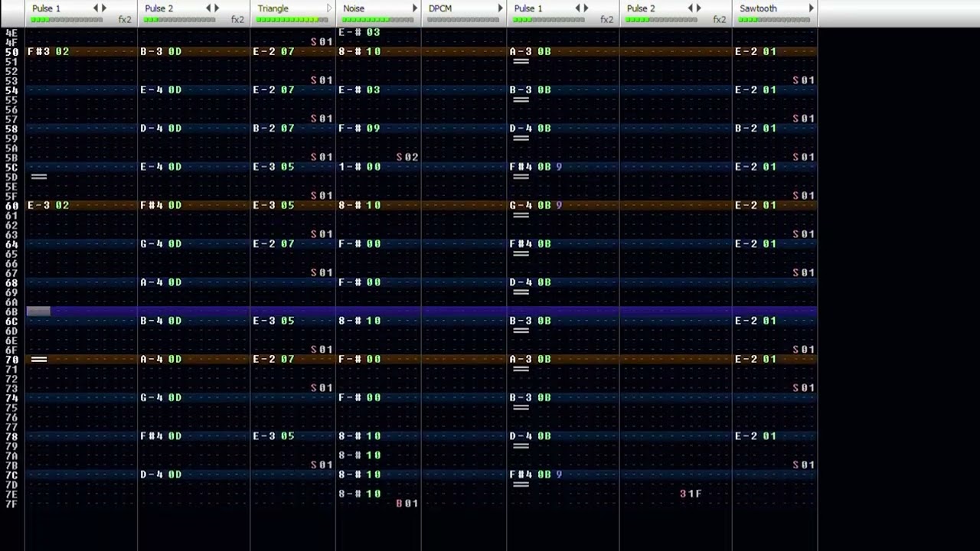The height and width of the screenshot is (551, 980).
Task: Expand Pulse 2 effect column, arrow left of Triangle
Action: tap(217, 8)
